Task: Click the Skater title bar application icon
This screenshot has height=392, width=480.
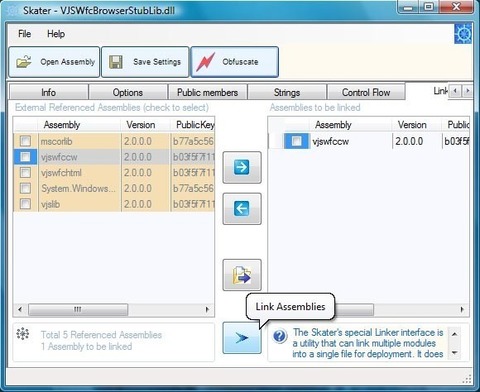Action: pyautogui.click(x=12, y=11)
